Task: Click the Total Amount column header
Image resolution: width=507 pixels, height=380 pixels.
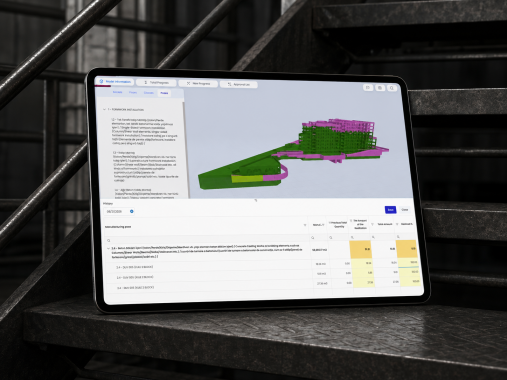Action: coord(385,224)
